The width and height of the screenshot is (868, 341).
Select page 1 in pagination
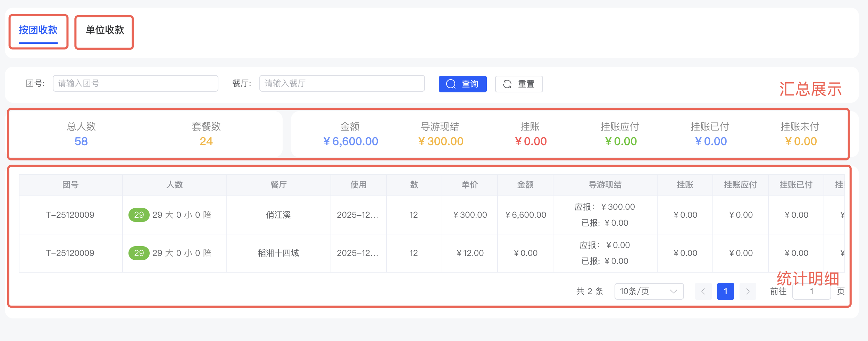(x=725, y=291)
